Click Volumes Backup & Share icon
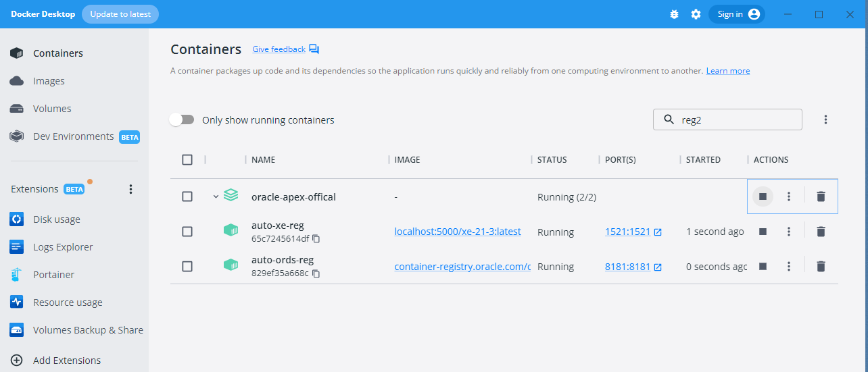Viewport: 868px width, 372px height. point(17,330)
